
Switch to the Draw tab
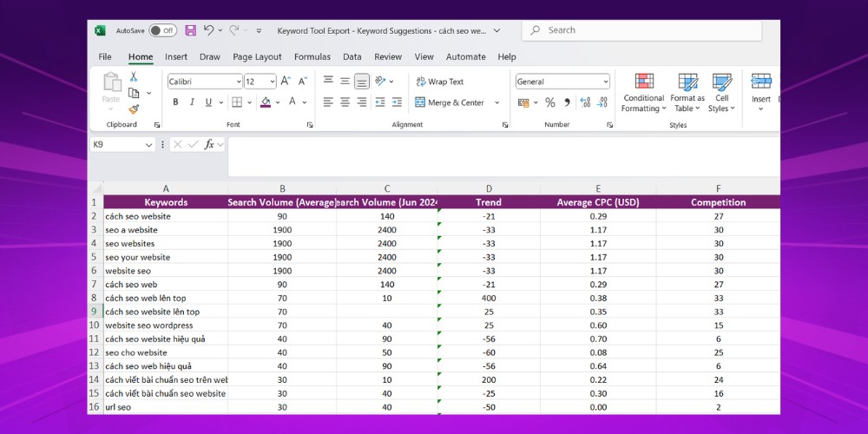pyautogui.click(x=210, y=56)
